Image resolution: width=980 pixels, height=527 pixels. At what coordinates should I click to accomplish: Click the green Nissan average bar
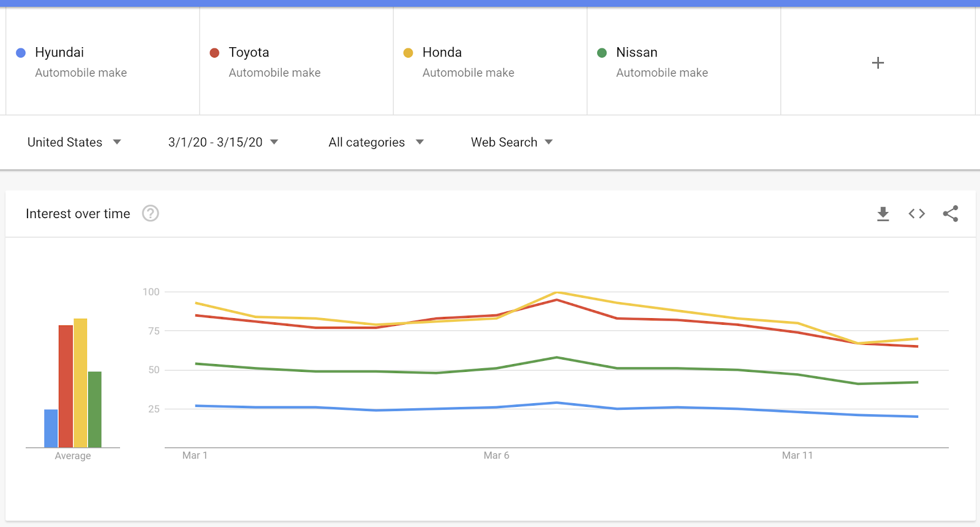(x=95, y=409)
